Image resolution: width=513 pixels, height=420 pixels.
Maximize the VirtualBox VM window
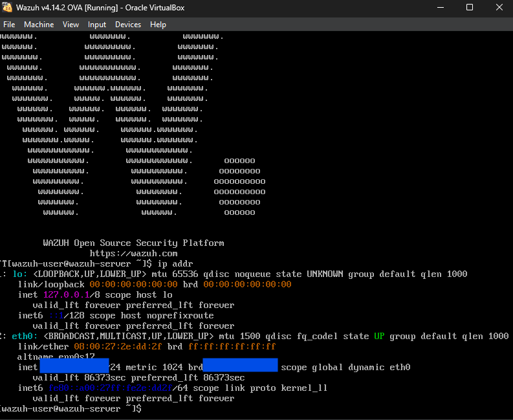pyautogui.click(x=470, y=8)
